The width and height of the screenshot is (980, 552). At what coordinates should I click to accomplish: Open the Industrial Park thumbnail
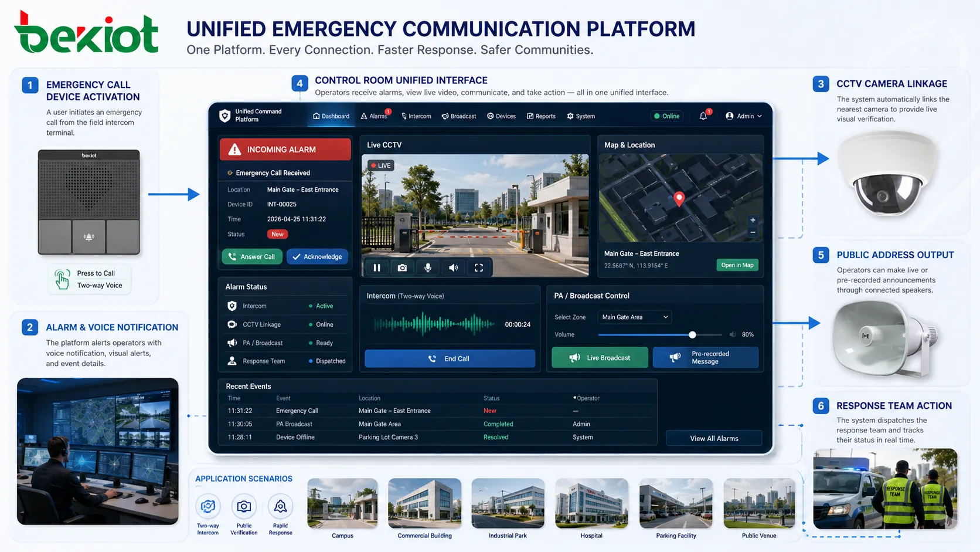coord(508,503)
